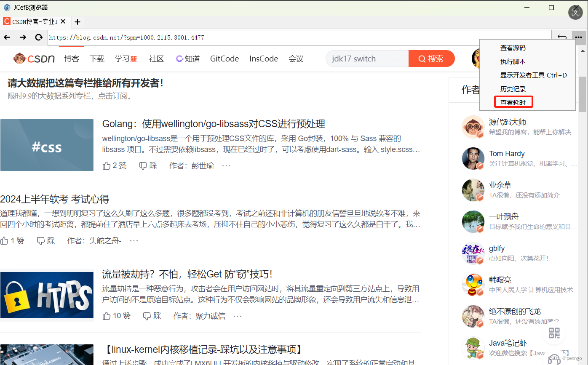Like the Golang article (2 赞)
The width and height of the screenshot is (588, 365).
tap(115, 165)
